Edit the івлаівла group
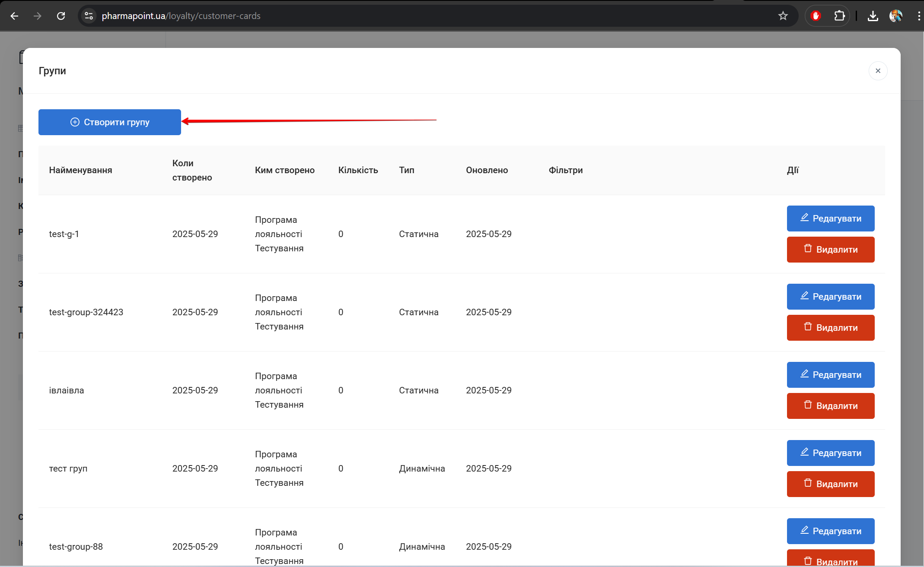This screenshot has width=924, height=567. point(830,375)
